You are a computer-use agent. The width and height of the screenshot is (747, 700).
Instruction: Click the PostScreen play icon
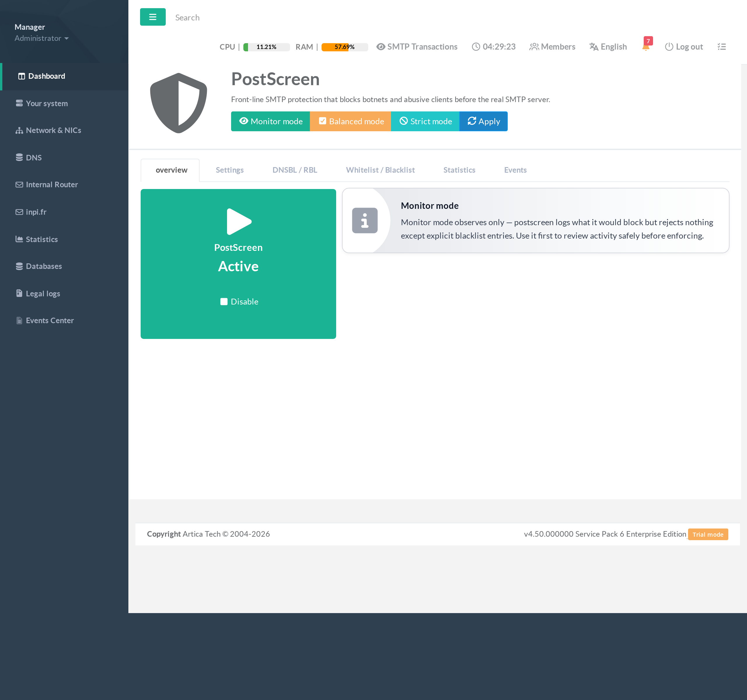pos(239,222)
